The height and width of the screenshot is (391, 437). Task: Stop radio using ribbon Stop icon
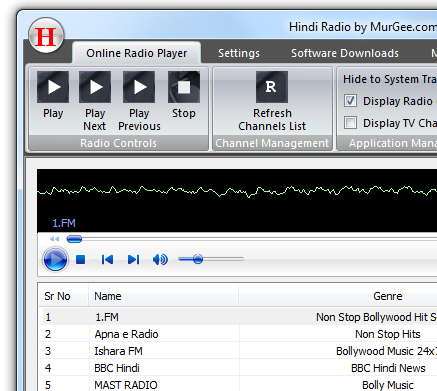(184, 87)
